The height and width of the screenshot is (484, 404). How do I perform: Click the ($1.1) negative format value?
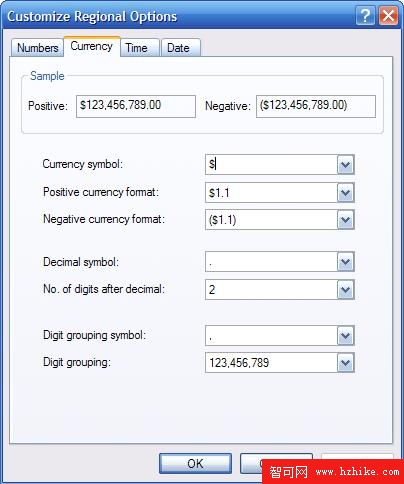click(222, 220)
